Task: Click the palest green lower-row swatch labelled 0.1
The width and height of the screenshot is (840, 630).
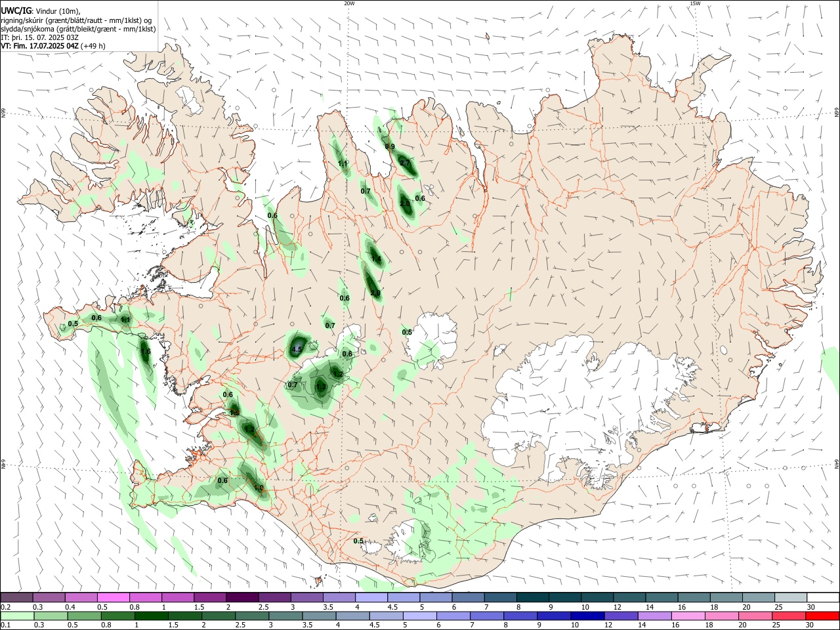Action: click(x=17, y=616)
